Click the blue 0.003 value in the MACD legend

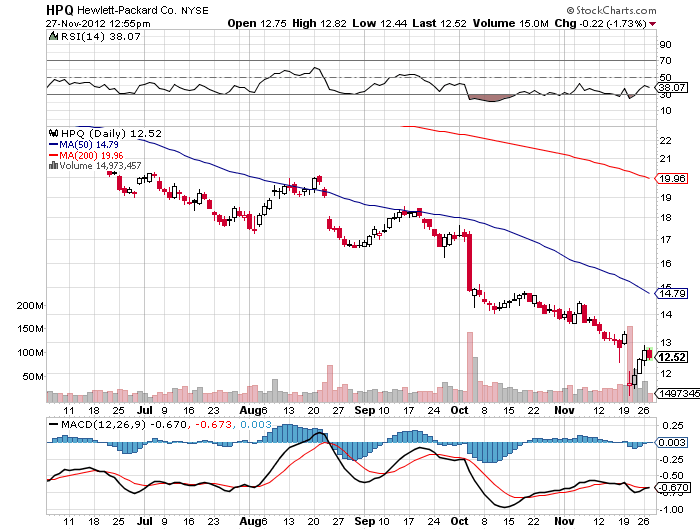point(255,424)
